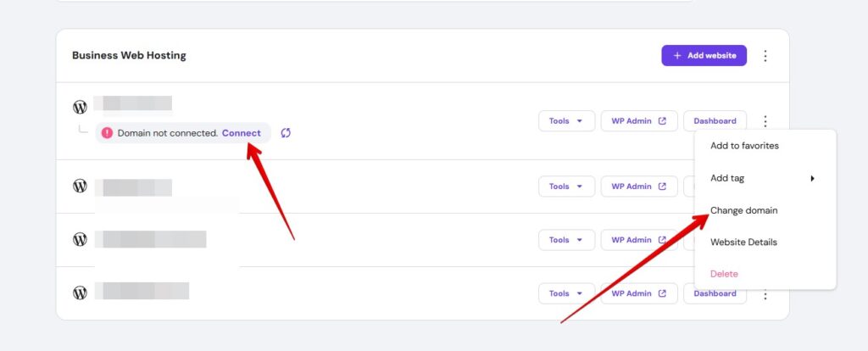The image size is (868, 351).
Task: Open the Business Web Hosting kebab menu
Action: click(765, 55)
